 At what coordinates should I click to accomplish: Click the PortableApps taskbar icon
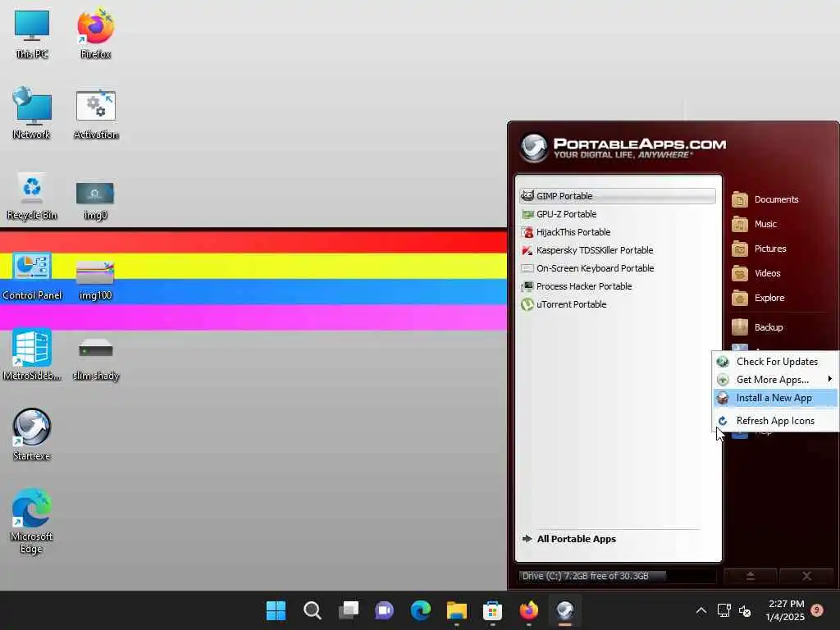tap(564, 610)
